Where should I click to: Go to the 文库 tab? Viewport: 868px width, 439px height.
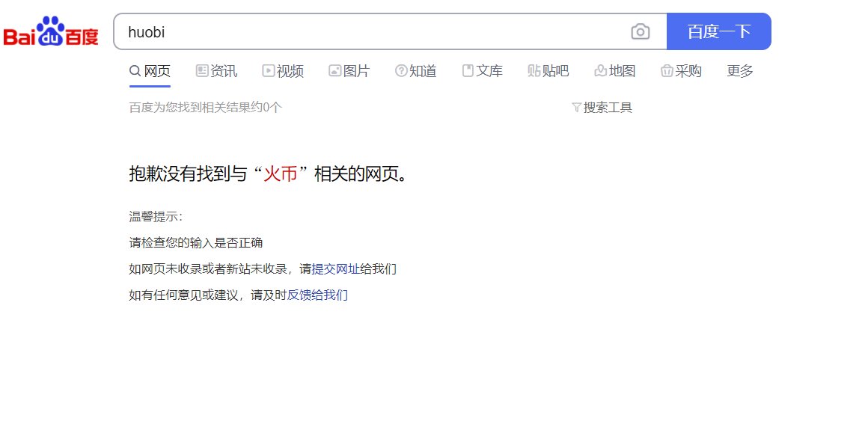(482, 71)
